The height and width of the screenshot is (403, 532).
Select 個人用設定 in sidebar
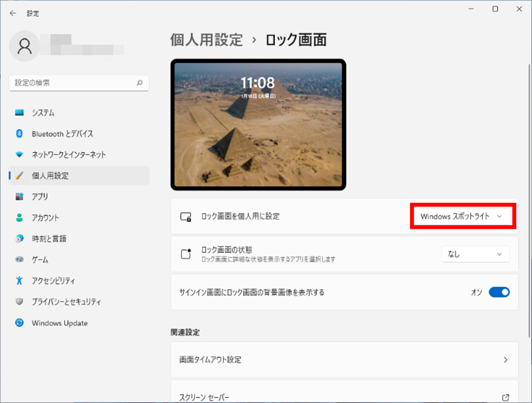pyautogui.click(x=50, y=176)
